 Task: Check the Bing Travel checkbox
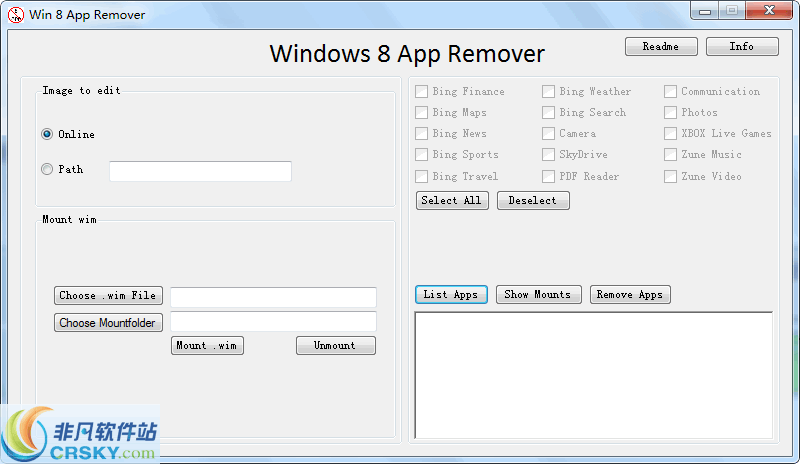(421, 176)
